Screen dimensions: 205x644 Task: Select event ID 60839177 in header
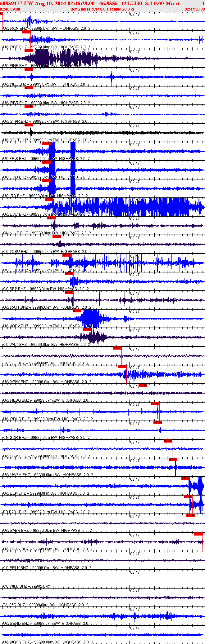click(x=11, y=3)
